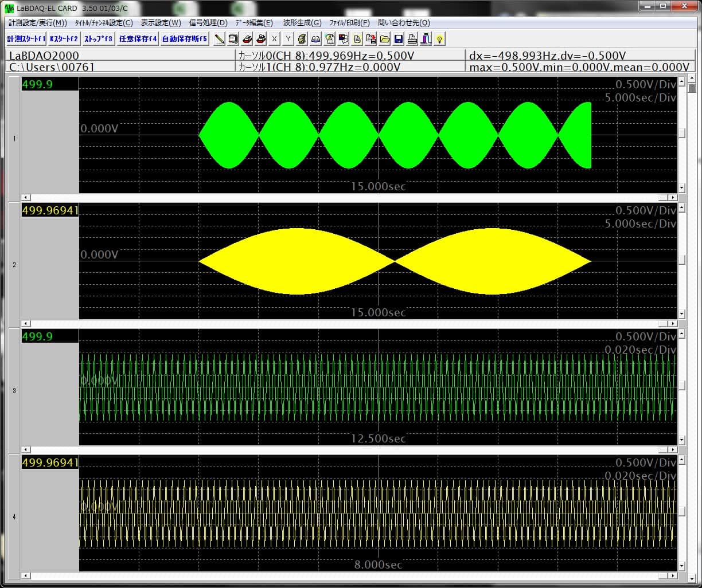
Task: Open the 波形生成(G) menu
Action: (x=302, y=23)
